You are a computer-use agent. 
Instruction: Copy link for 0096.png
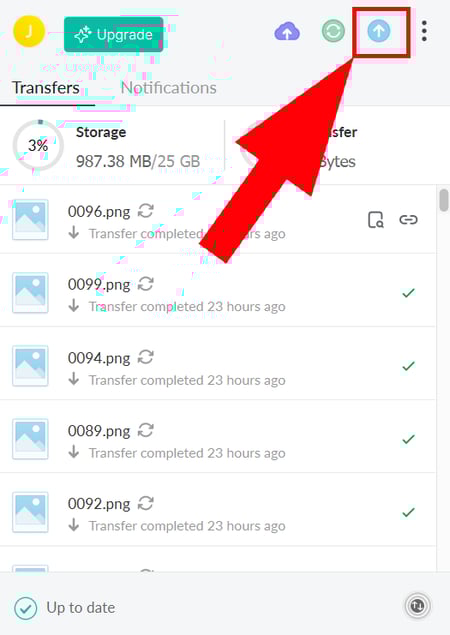click(x=408, y=219)
